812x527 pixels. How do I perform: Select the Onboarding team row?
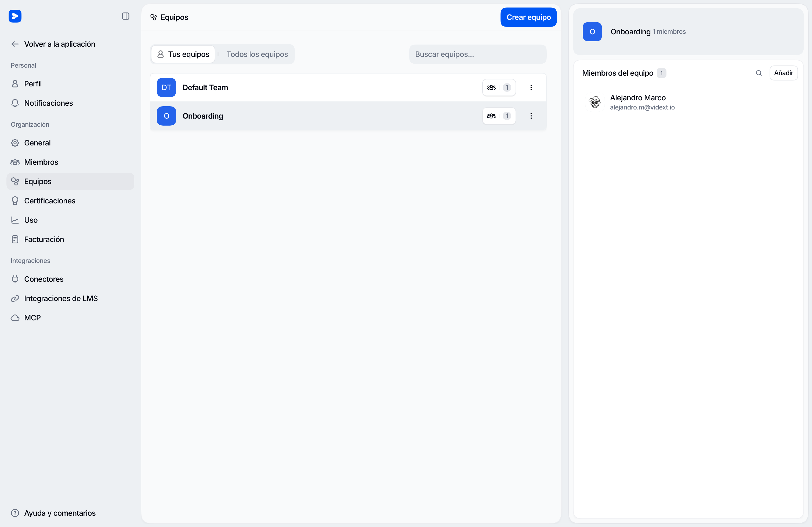pyautogui.click(x=348, y=116)
